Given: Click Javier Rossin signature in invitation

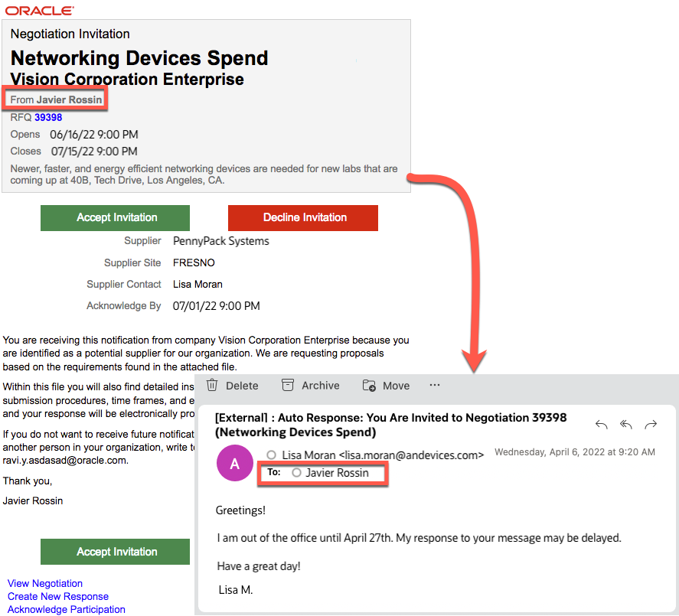Looking at the screenshot, I should coord(32,501).
